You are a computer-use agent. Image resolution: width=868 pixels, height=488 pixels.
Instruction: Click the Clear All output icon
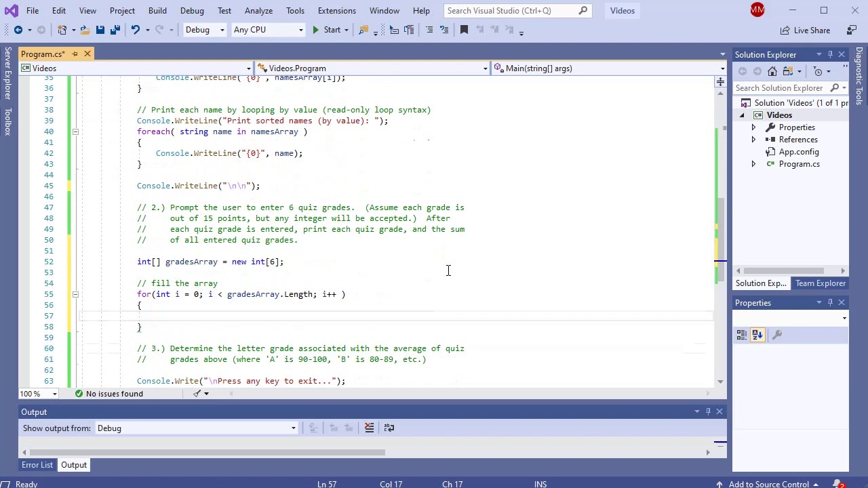369,428
